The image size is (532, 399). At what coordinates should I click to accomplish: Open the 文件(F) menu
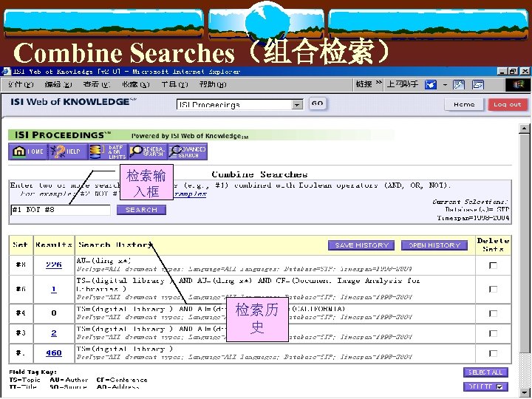coord(21,84)
